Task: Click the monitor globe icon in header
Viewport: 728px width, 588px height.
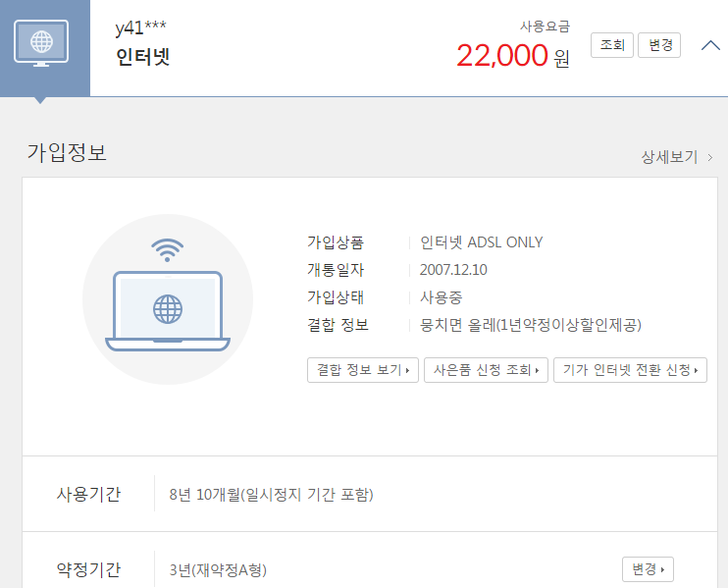Action: 41,42
